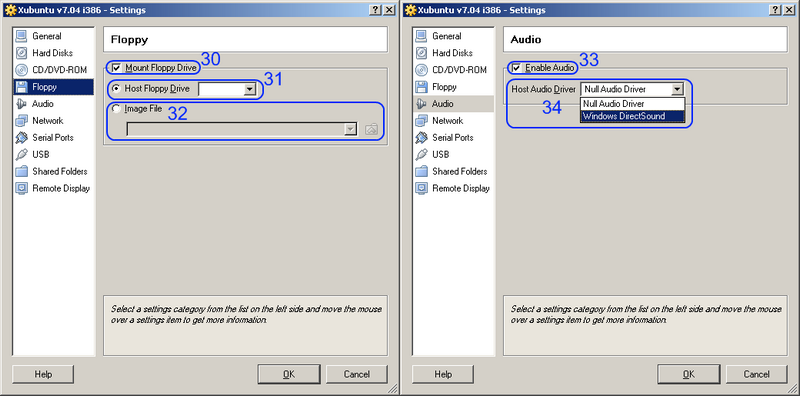800x396 pixels.
Task: Click Serial Ports icon in right window
Action: pyautogui.click(x=421, y=137)
